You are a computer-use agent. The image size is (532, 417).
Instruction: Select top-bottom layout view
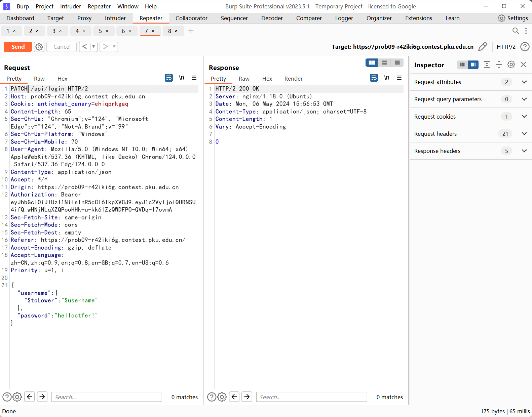click(x=384, y=63)
